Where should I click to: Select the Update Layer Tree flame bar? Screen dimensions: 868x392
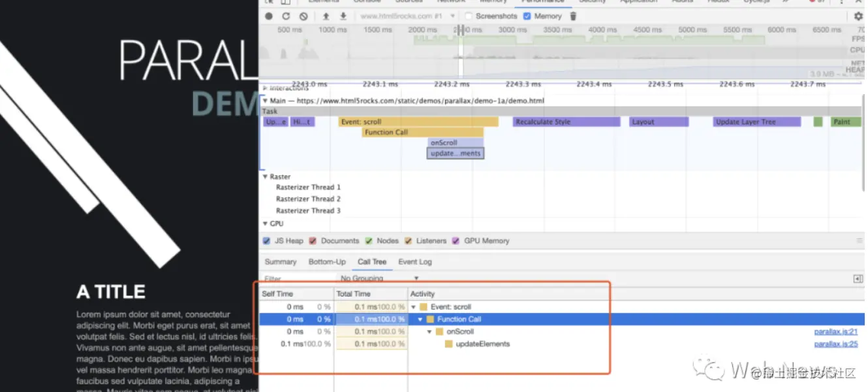[x=757, y=122]
